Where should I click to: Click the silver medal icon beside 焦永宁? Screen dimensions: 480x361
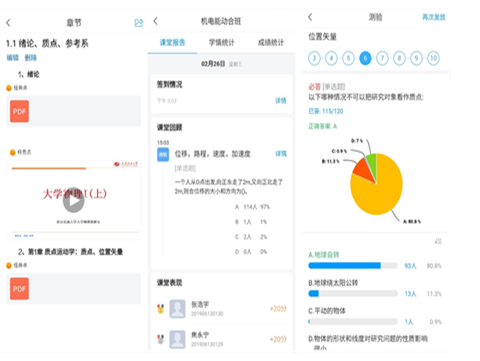(161, 339)
